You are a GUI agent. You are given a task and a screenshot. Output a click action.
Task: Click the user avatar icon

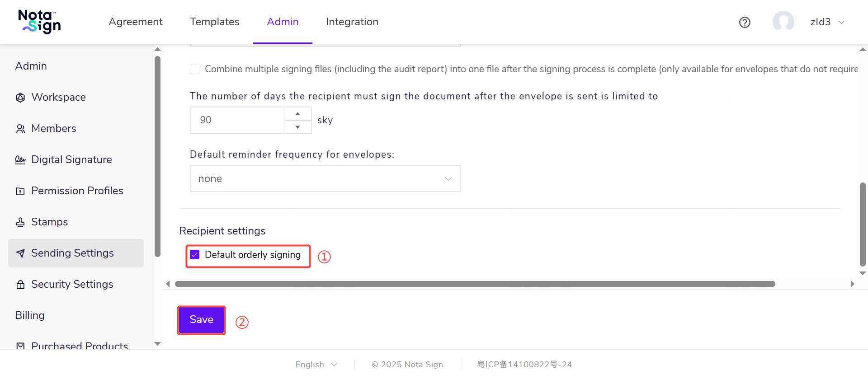[x=783, y=22]
